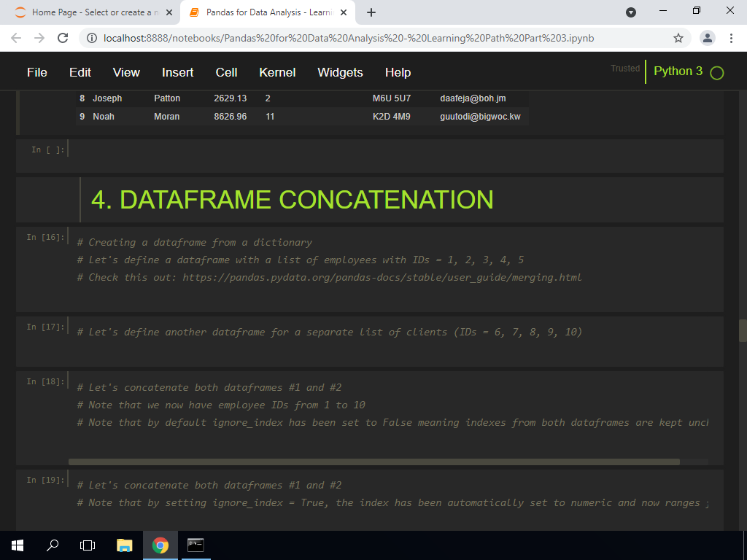View site information icon in address bar
This screenshot has width=747, height=560.
(91, 38)
